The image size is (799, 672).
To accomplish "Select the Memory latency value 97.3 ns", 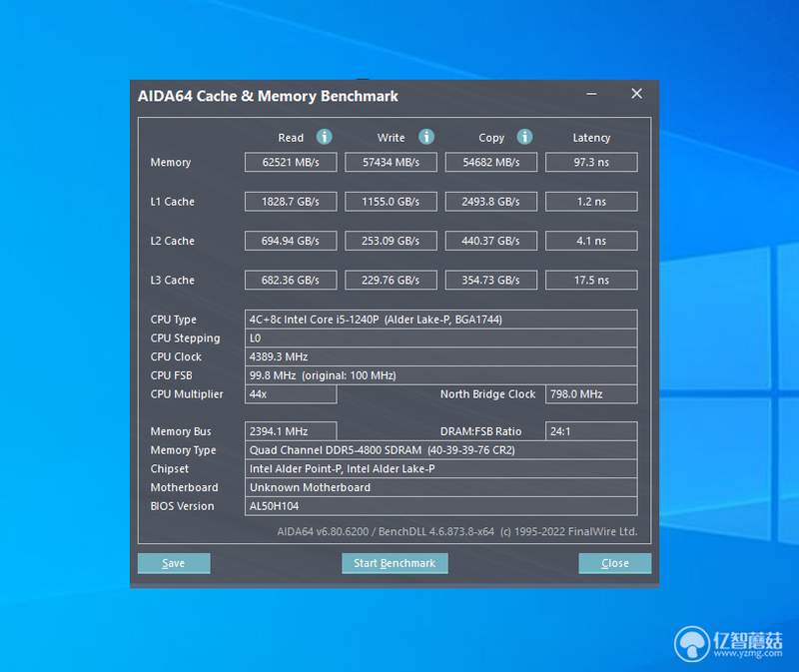I will point(591,162).
